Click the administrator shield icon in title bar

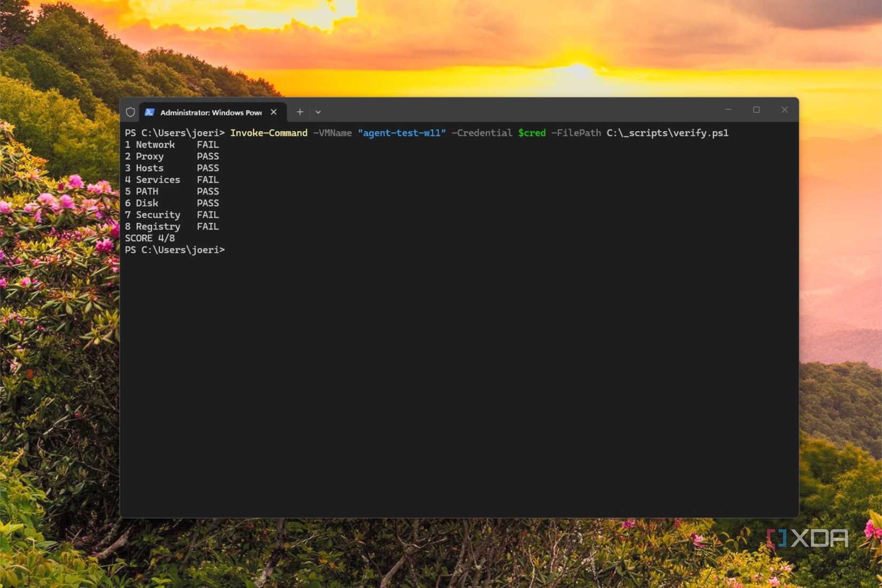[x=130, y=112]
